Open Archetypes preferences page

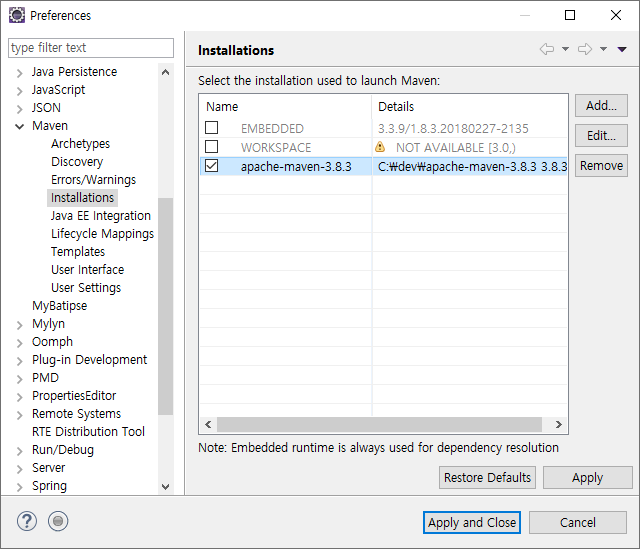(x=80, y=144)
